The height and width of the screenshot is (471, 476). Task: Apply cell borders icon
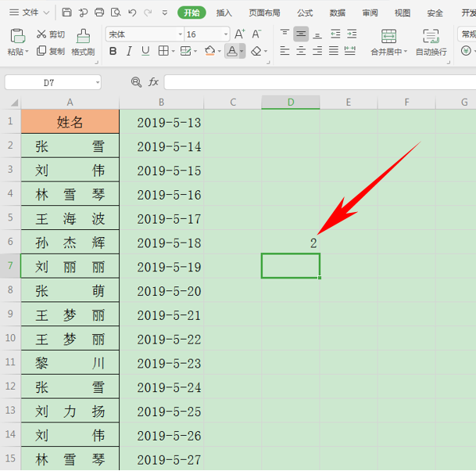pos(163,51)
